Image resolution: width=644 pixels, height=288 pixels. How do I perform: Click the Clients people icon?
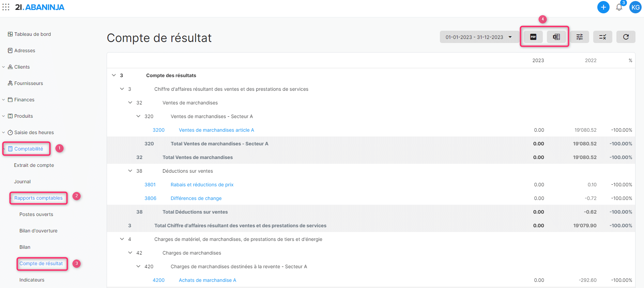click(x=10, y=67)
